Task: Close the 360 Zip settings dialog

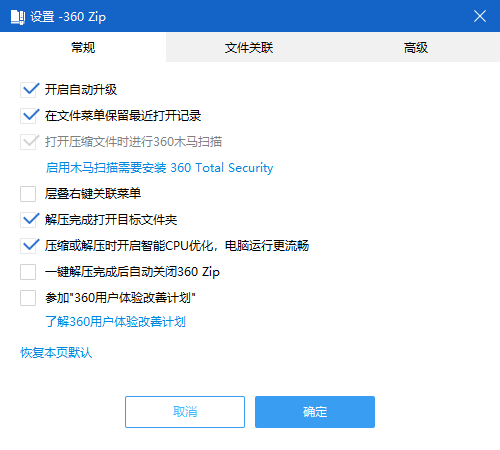Action: pyautogui.click(x=480, y=16)
